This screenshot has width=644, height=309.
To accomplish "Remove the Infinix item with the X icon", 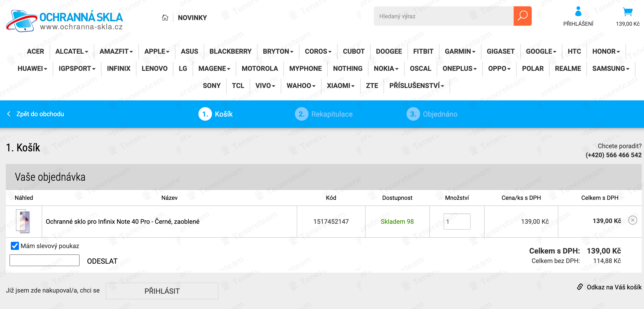I will coord(632,220).
